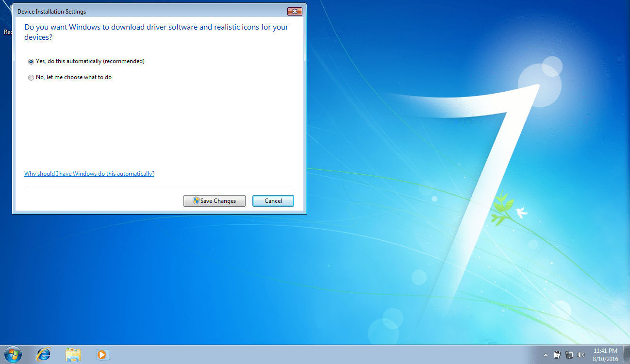Close the Device Installation Settings dialog
630x364 pixels.
point(295,11)
